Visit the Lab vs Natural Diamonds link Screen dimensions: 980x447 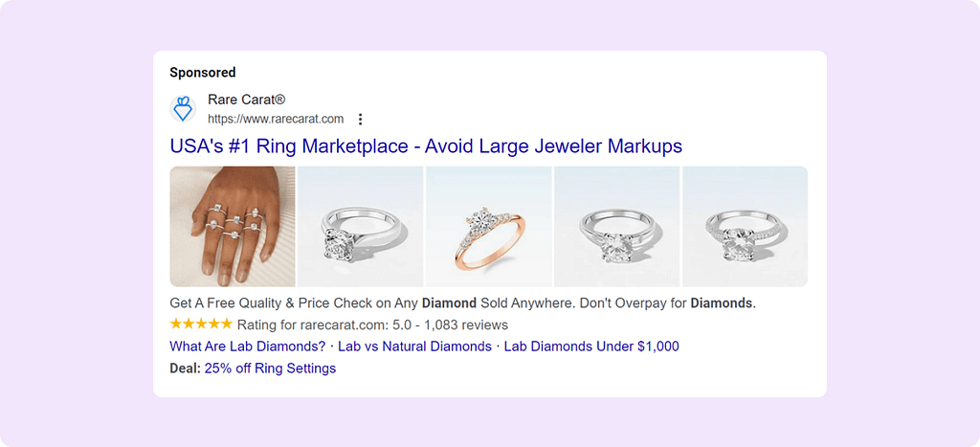[414, 346]
